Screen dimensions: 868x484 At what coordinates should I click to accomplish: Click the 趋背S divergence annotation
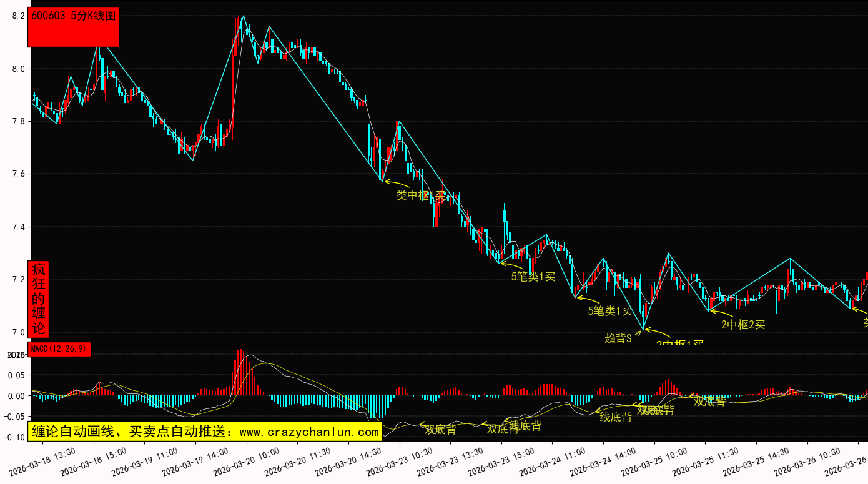pyautogui.click(x=618, y=338)
